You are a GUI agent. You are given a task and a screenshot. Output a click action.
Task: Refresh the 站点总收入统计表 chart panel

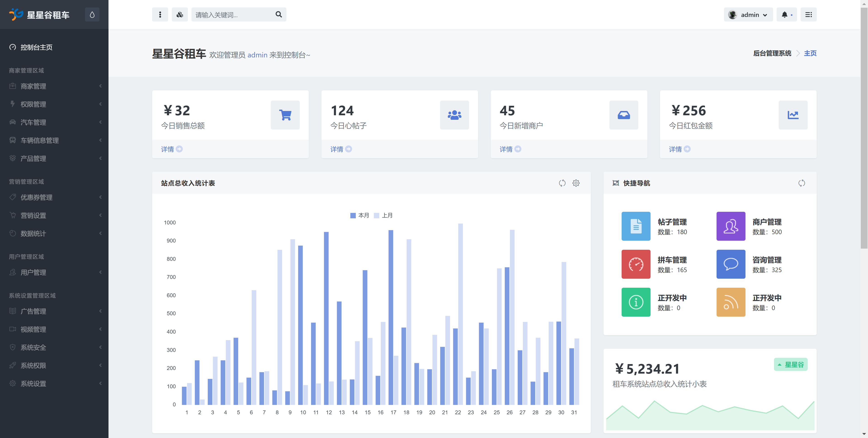(x=562, y=183)
